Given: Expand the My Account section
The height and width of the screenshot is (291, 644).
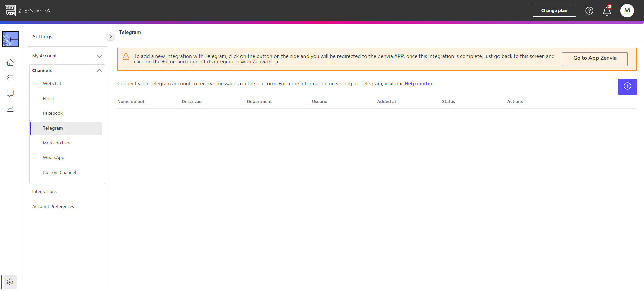Looking at the screenshot, I should pyautogui.click(x=67, y=56).
